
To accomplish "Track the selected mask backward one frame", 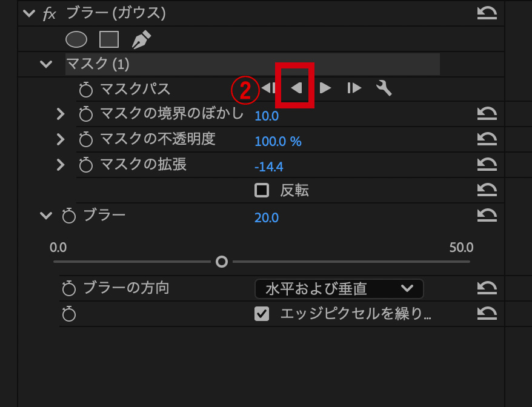I will click(x=267, y=88).
